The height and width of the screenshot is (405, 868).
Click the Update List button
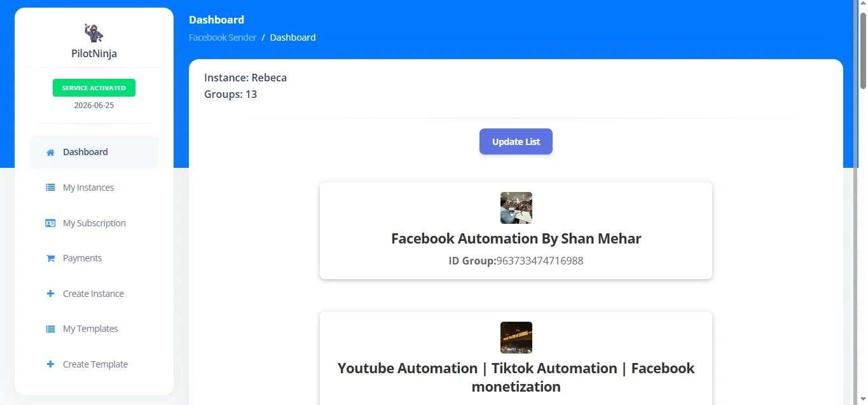click(516, 142)
